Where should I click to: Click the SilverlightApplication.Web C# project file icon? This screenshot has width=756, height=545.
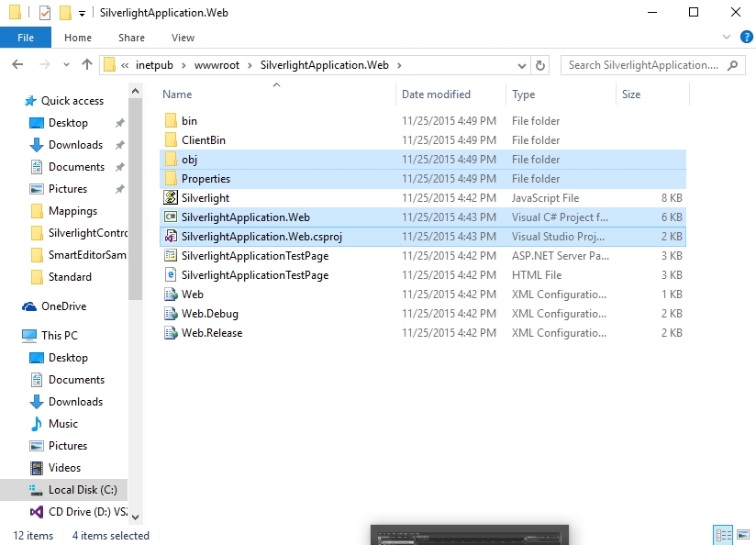(x=170, y=217)
